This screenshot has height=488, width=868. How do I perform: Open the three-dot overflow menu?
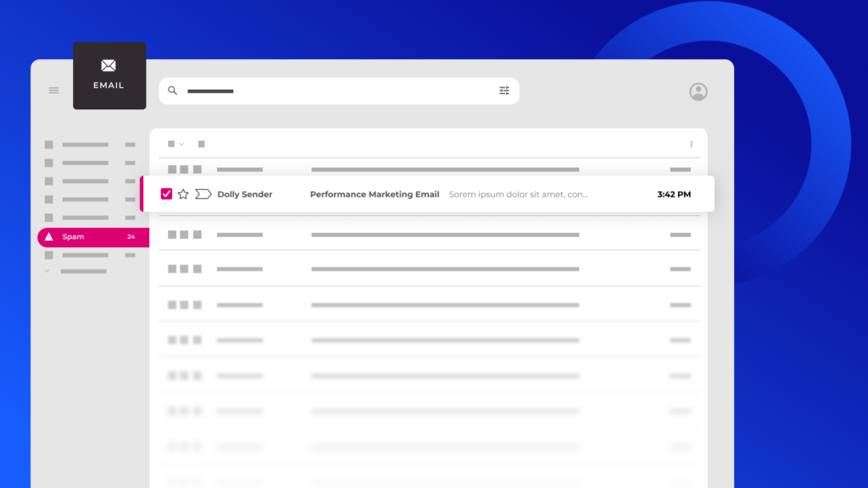coord(691,144)
